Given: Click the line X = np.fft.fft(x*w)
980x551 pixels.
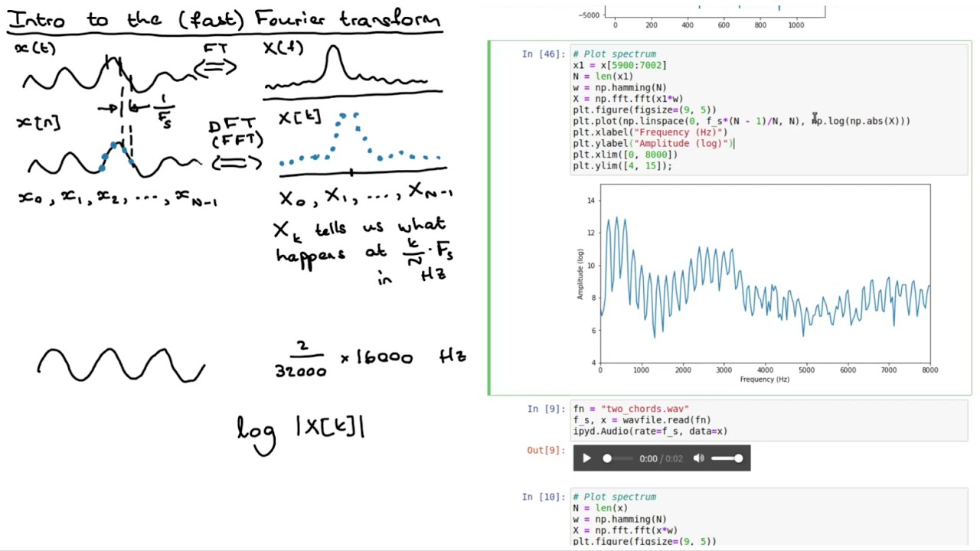Looking at the screenshot, I should [x=625, y=530].
